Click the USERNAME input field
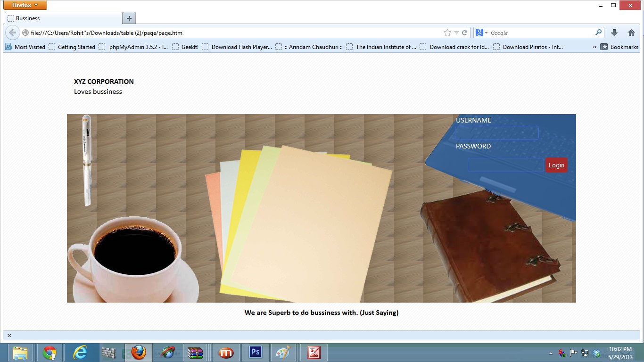 [496, 133]
